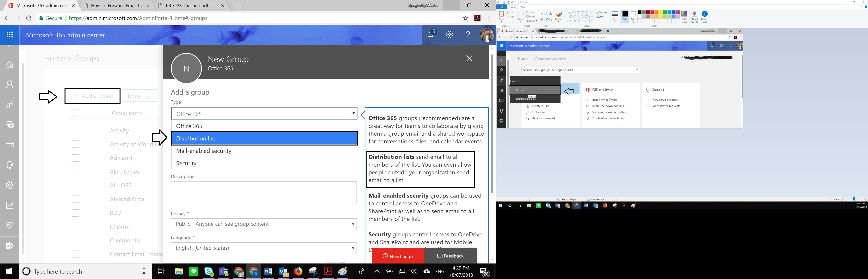Select the Magnifier tool in Paint
The width and height of the screenshot is (868, 279).
click(551, 20)
